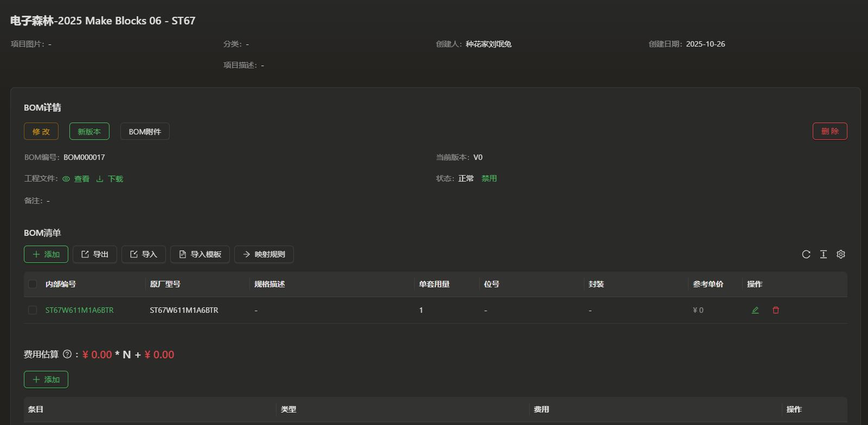Open the BOM附件 attachments
The width and height of the screenshot is (868, 425).
coord(145,132)
